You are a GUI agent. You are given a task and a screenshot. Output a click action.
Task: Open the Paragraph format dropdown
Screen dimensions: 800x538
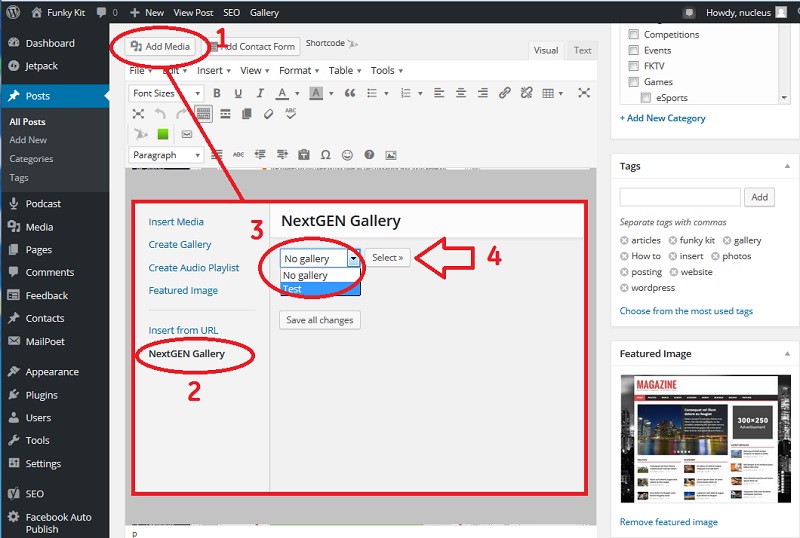pyautogui.click(x=166, y=155)
